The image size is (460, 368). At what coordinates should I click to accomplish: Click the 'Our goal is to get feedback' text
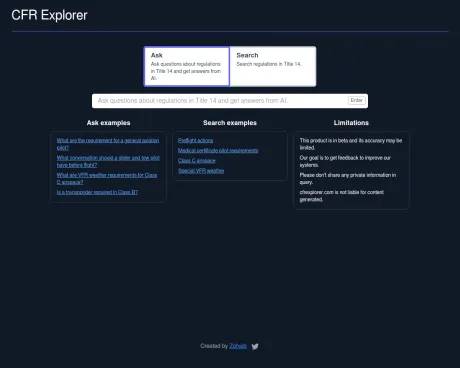point(345,161)
